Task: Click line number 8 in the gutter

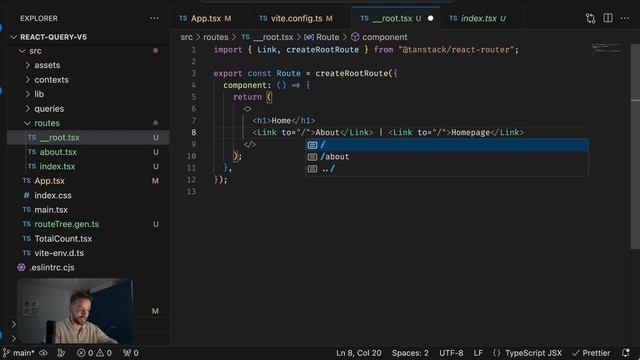Action: [193, 133]
